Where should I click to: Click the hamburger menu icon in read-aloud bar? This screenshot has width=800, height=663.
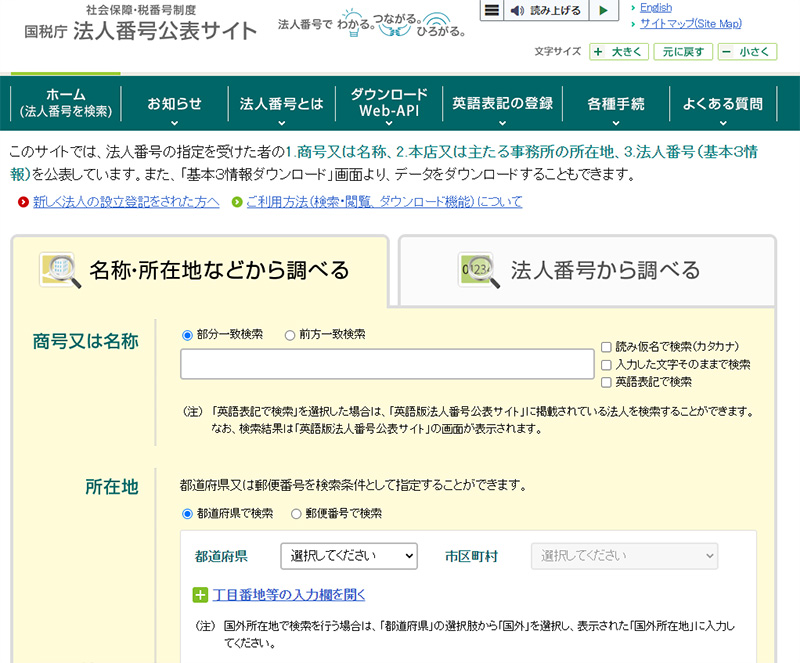click(x=491, y=11)
